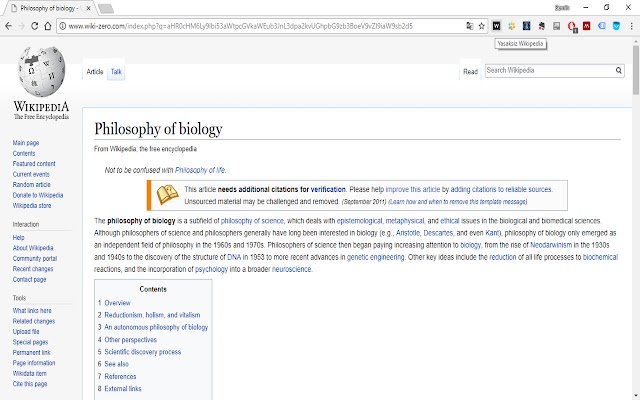640x400 pixels.
Task: Jump to Reductionism, holism, and vitalism section
Action: (152, 315)
